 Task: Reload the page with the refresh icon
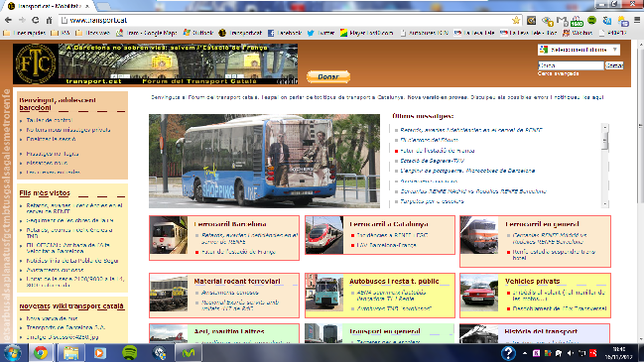(36, 20)
